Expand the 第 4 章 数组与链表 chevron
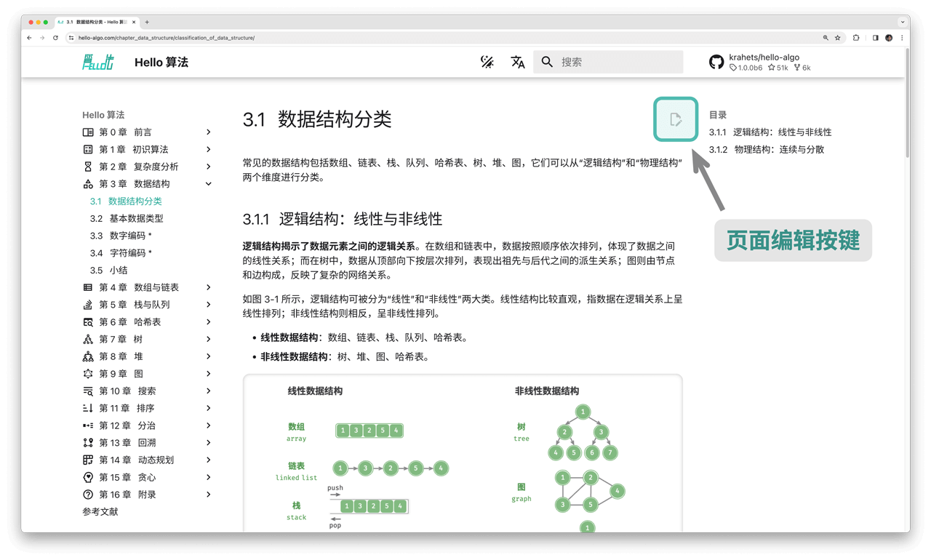 click(x=208, y=288)
